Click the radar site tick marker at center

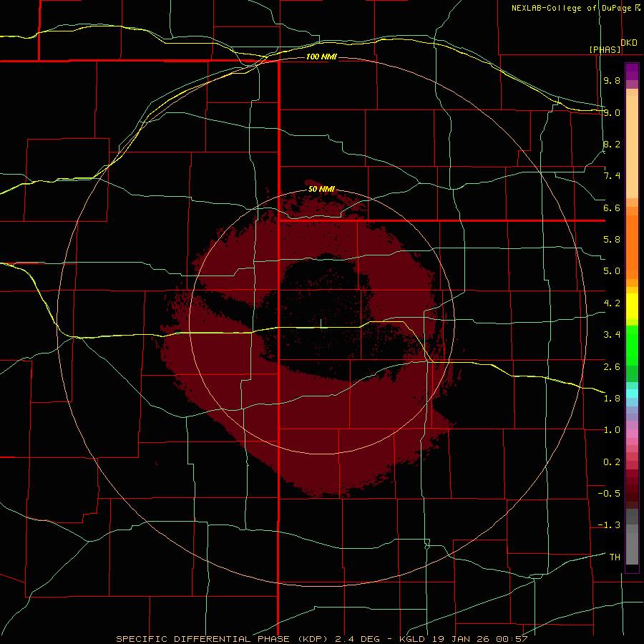[x=321, y=323]
